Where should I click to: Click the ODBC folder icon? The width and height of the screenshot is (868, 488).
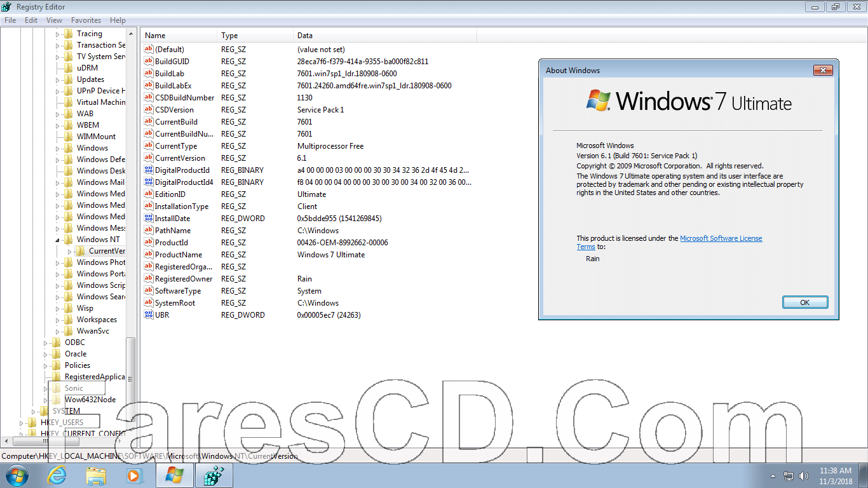click(x=57, y=342)
